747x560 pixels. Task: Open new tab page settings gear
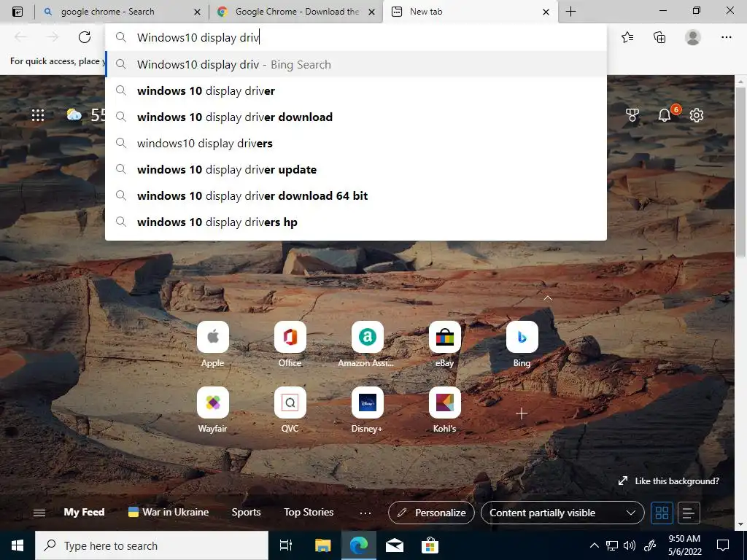[697, 114]
